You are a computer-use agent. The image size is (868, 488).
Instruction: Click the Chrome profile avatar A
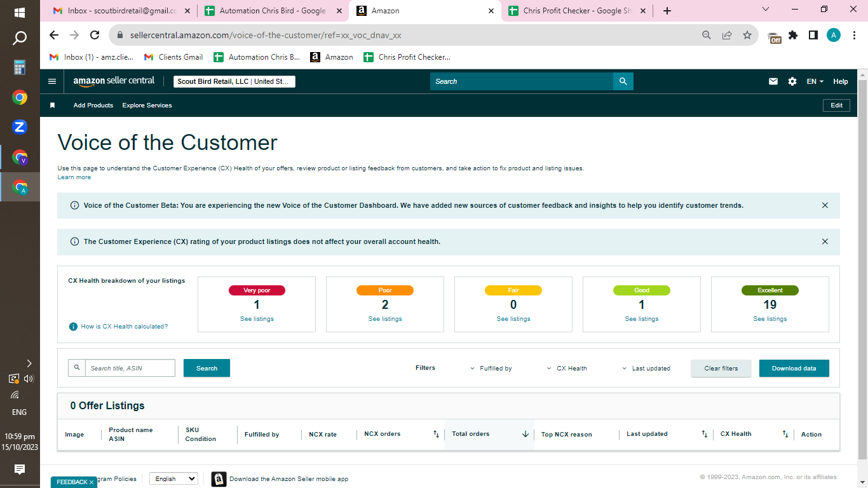(834, 35)
